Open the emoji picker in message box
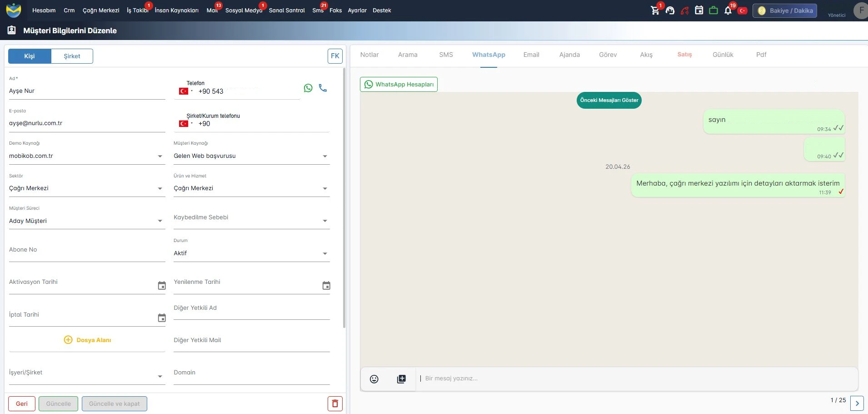868x414 pixels. [374, 379]
